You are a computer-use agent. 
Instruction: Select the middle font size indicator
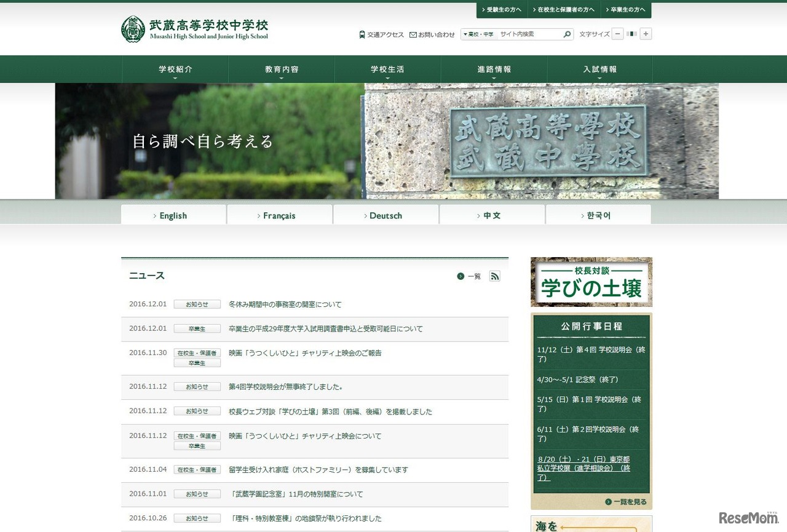630,34
